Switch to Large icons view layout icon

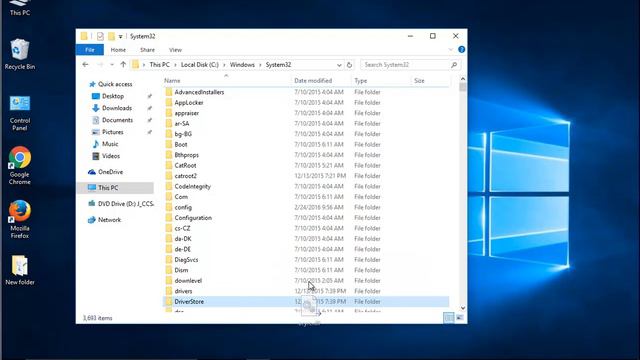460,318
